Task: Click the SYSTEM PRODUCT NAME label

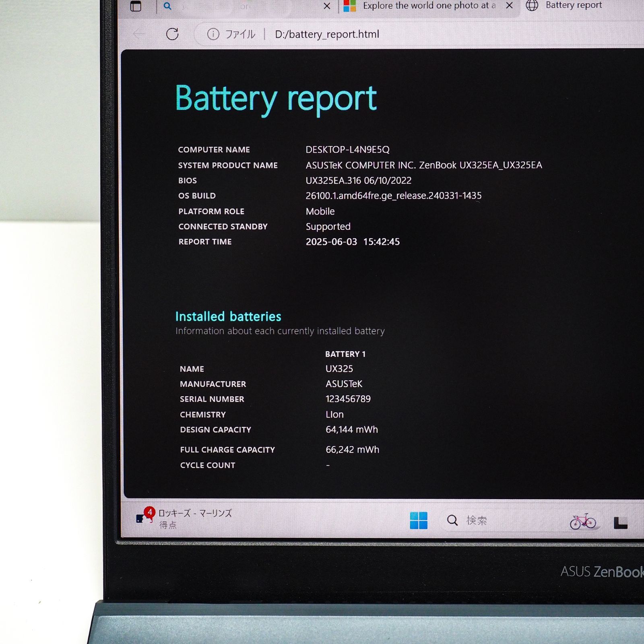Action: (228, 165)
